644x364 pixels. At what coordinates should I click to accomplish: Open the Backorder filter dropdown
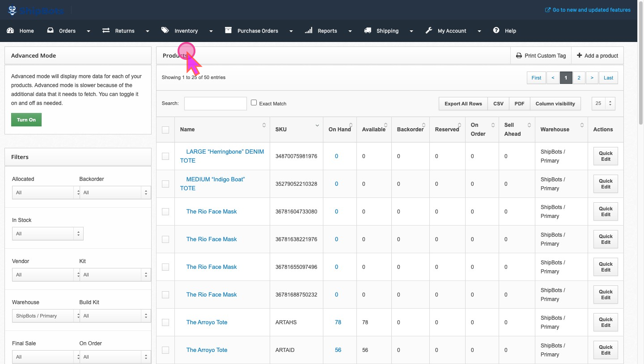coord(115,192)
